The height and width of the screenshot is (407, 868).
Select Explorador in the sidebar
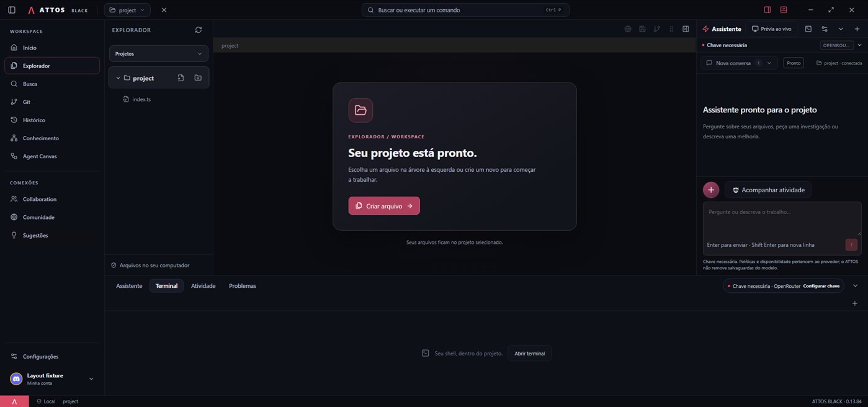(x=52, y=66)
